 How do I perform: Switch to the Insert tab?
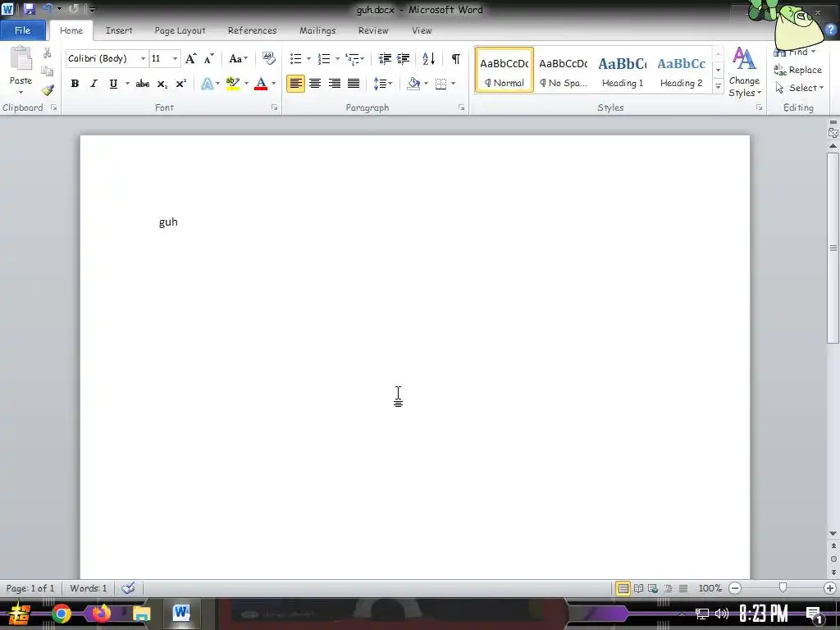[119, 30]
